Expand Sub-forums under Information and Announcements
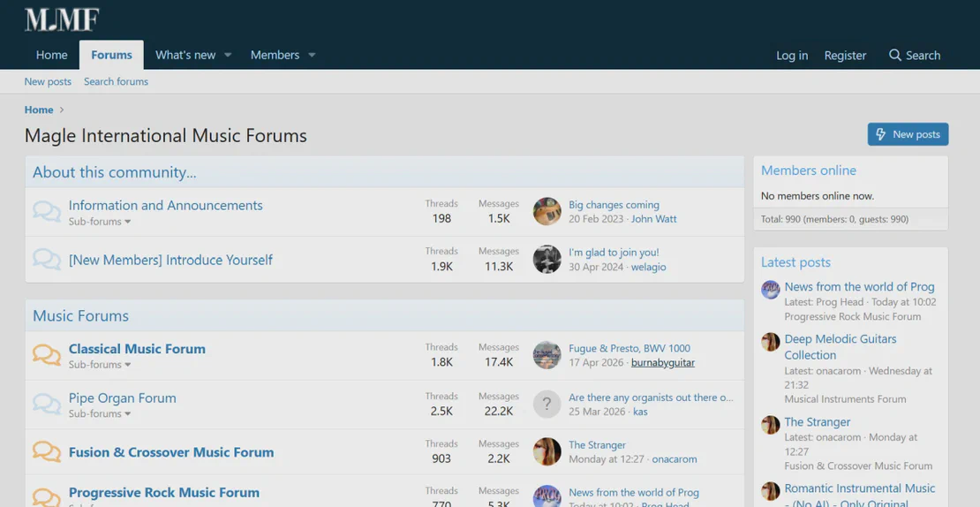 pos(100,222)
